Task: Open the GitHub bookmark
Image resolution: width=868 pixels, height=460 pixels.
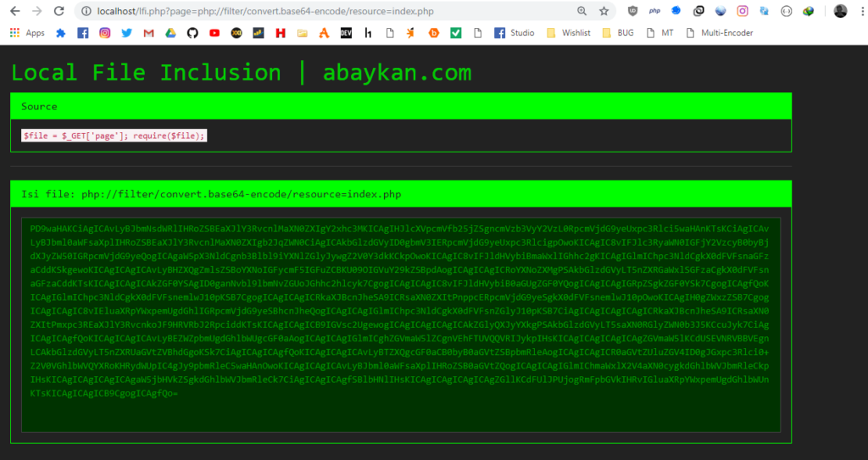Action: 192,33
